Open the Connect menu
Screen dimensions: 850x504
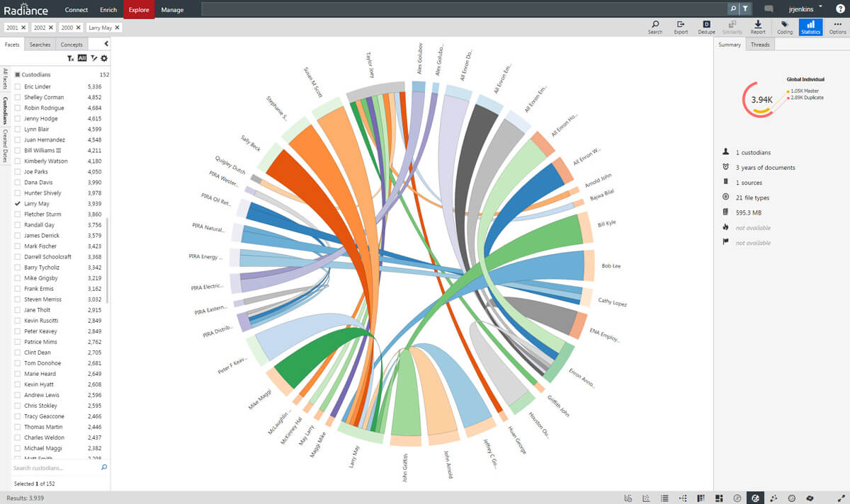76,10
